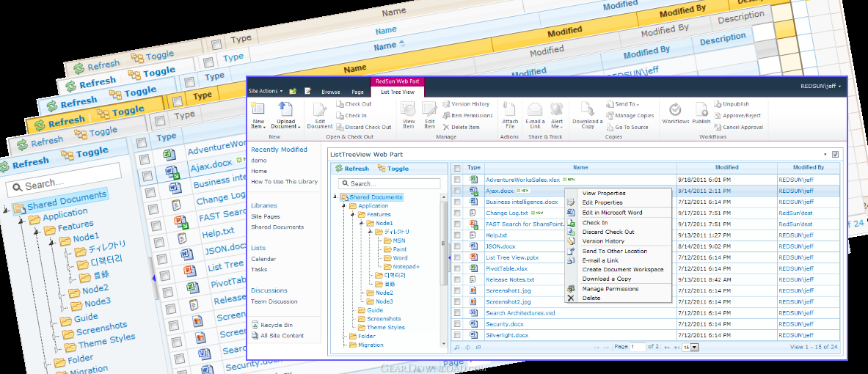The image size is (868, 374).
Task: Open Item Permissions from the ribbon
Action: click(x=468, y=115)
